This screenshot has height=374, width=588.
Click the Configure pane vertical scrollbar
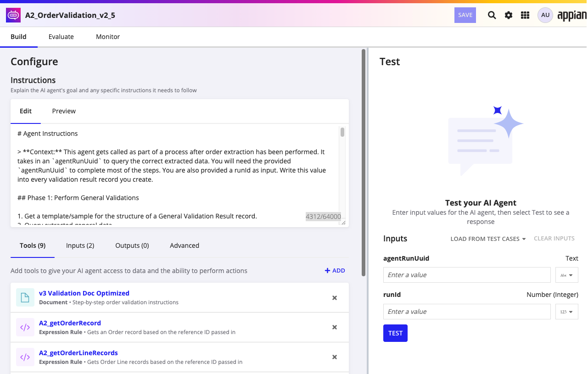tap(364, 163)
